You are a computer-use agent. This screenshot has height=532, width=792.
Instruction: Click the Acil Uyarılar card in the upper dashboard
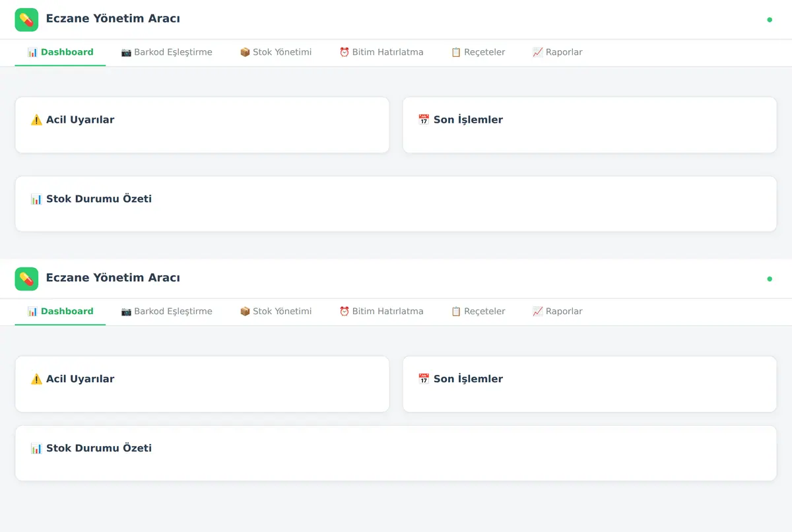202,125
